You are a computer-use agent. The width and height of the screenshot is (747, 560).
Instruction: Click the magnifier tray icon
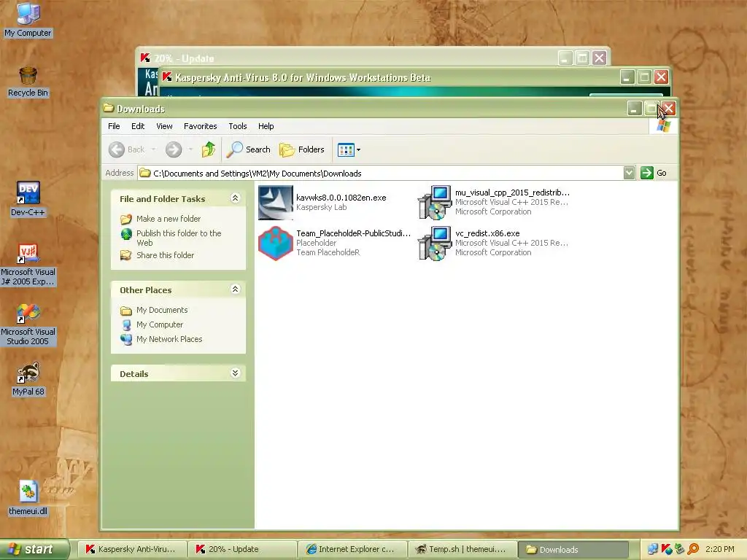(693, 549)
